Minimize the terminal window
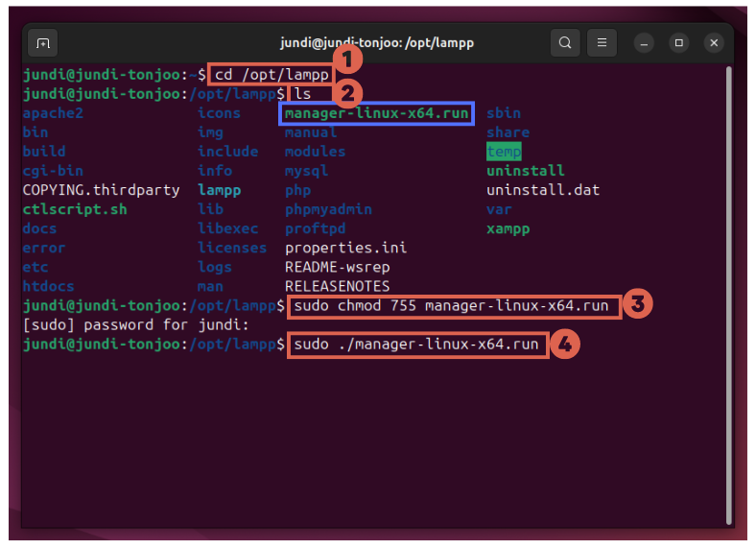756x548 pixels. [x=644, y=43]
